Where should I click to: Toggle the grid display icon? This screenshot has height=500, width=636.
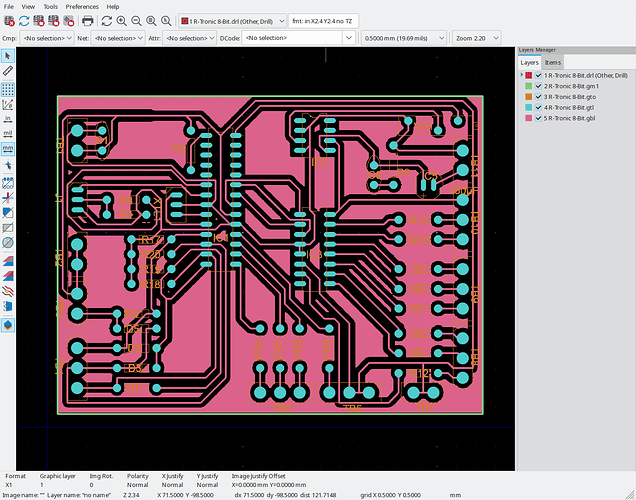tap(8, 89)
